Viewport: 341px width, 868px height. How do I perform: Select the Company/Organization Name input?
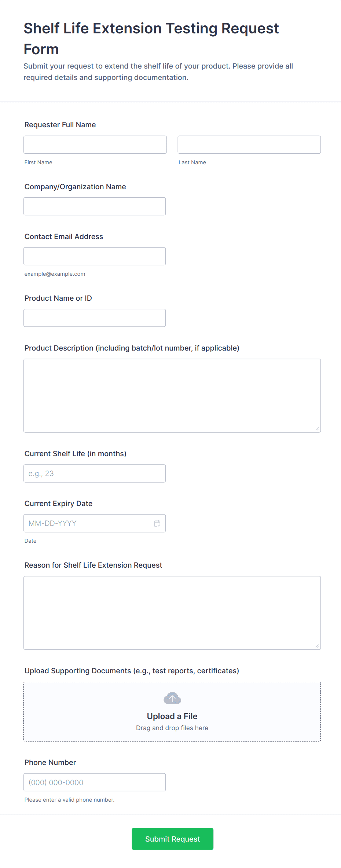pyautogui.click(x=95, y=206)
